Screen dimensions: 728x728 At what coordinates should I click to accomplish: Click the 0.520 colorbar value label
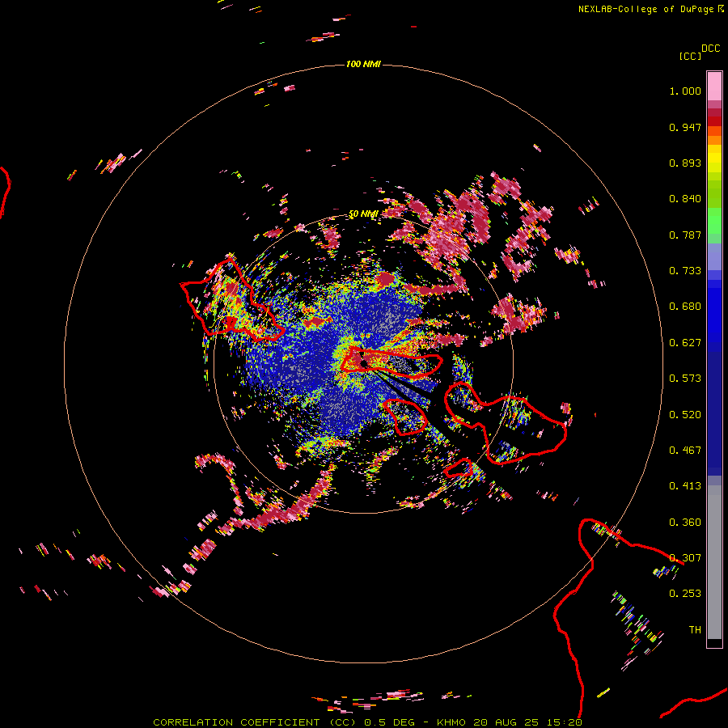685,415
